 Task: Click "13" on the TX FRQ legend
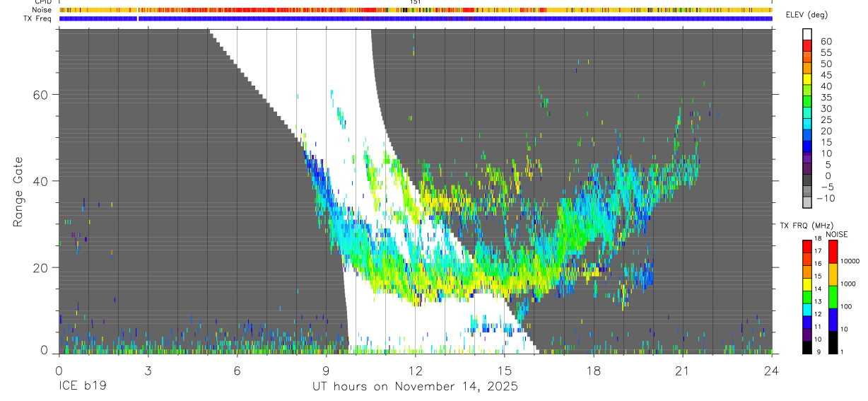tap(818, 301)
